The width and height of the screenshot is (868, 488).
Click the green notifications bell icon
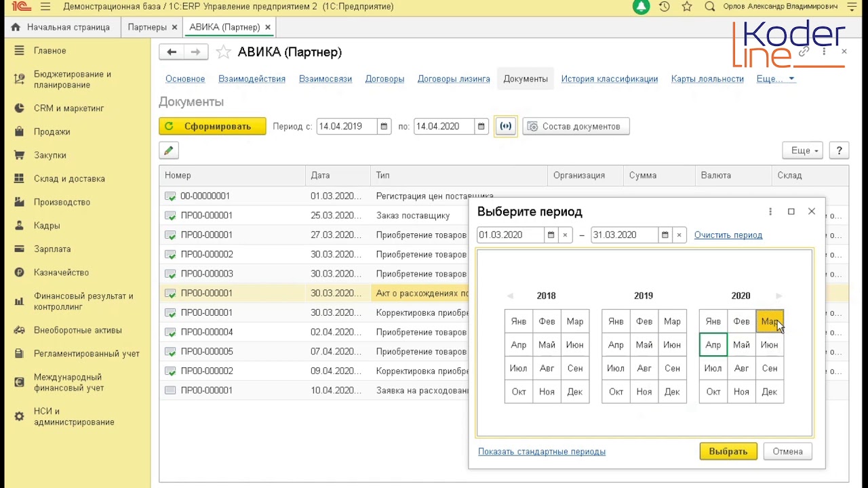pyautogui.click(x=641, y=7)
